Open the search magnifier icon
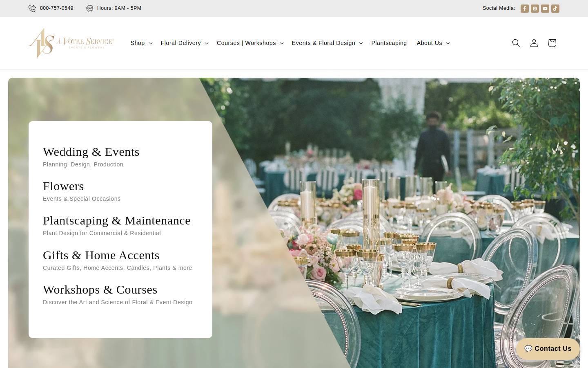The width and height of the screenshot is (588, 368). [x=516, y=43]
